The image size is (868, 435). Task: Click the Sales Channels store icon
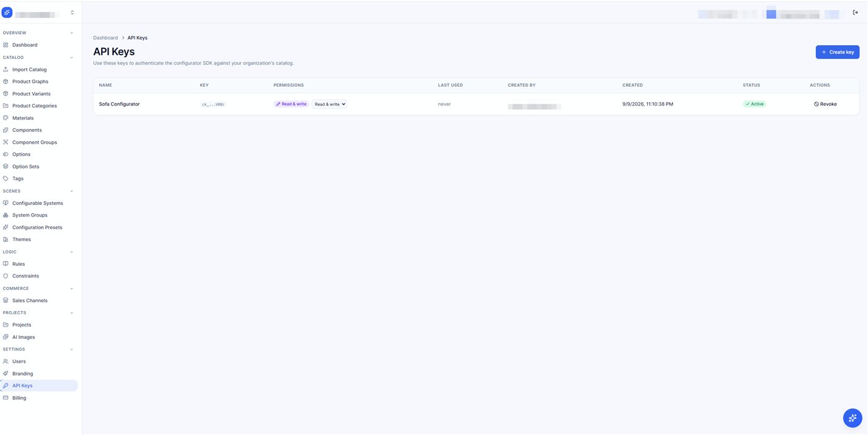(6, 301)
